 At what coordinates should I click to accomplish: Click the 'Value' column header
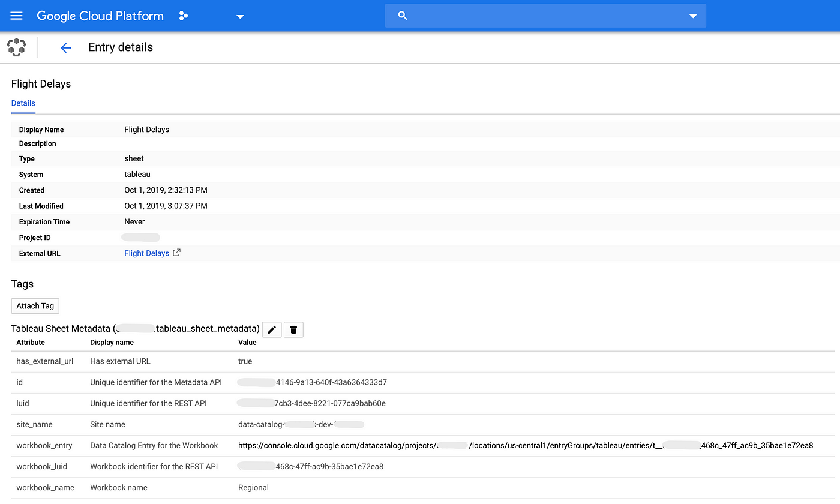pyautogui.click(x=247, y=343)
